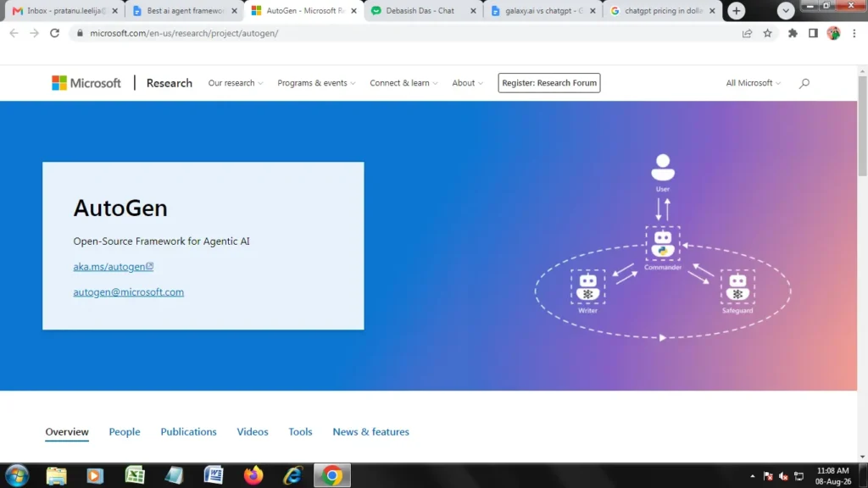Close the chatgpt pricing in dollar tab
Screen dimensions: 868x488
[x=712, y=10]
